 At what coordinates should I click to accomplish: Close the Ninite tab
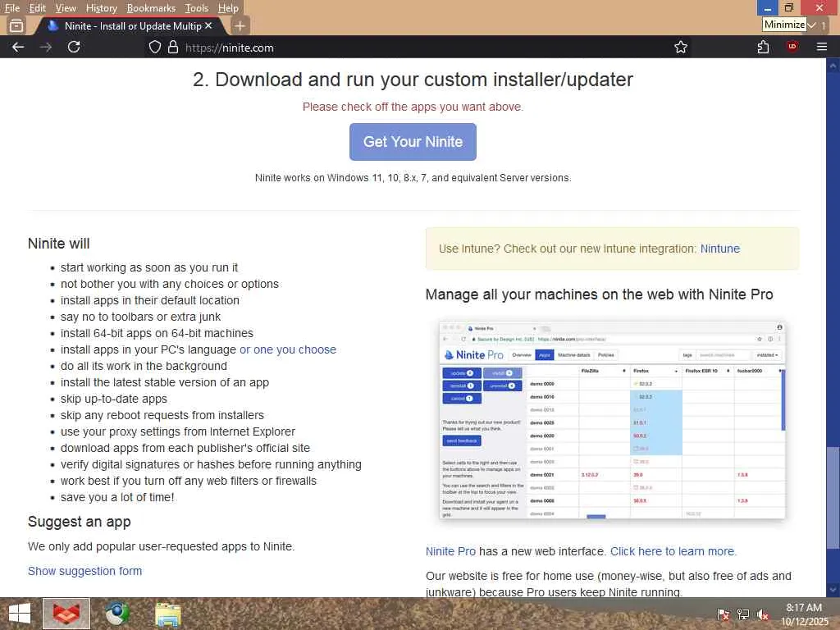click(x=208, y=25)
